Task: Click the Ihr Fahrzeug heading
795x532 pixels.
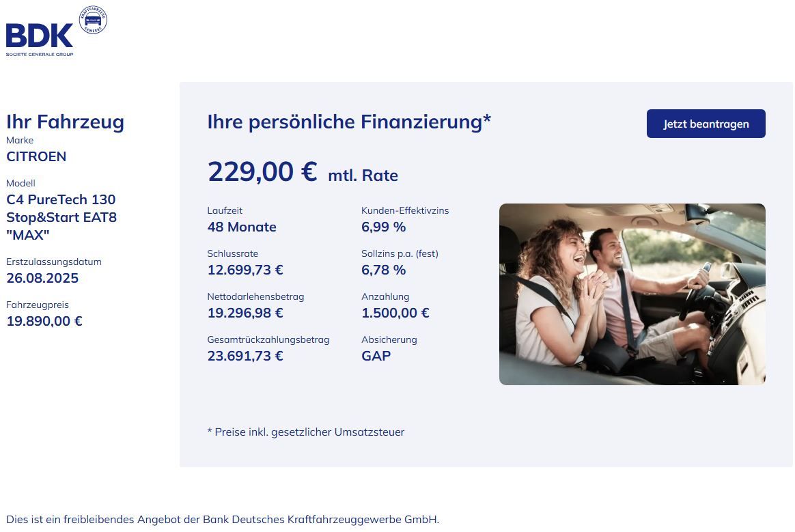Action: pyautogui.click(x=65, y=122)
